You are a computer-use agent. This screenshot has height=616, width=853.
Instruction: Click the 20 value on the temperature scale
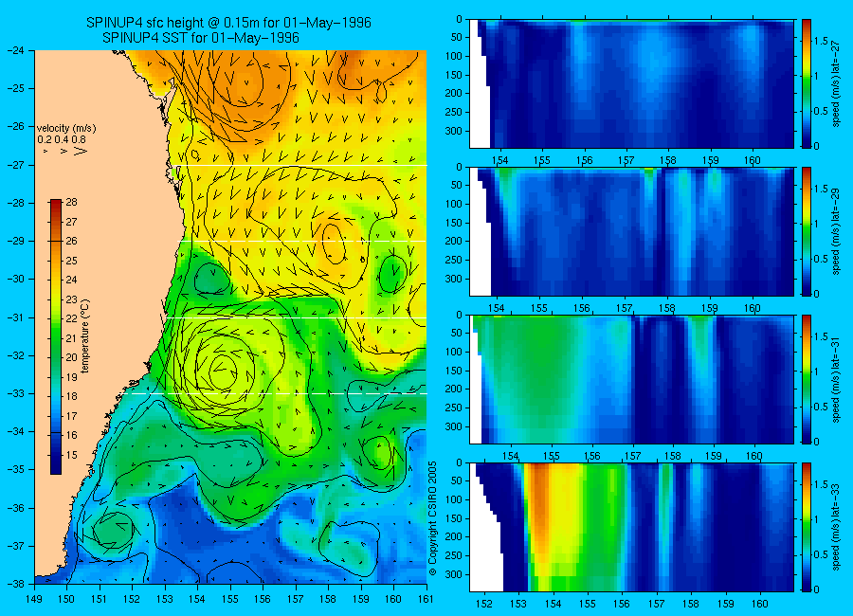pyautogui.click(x=72, y=357)
